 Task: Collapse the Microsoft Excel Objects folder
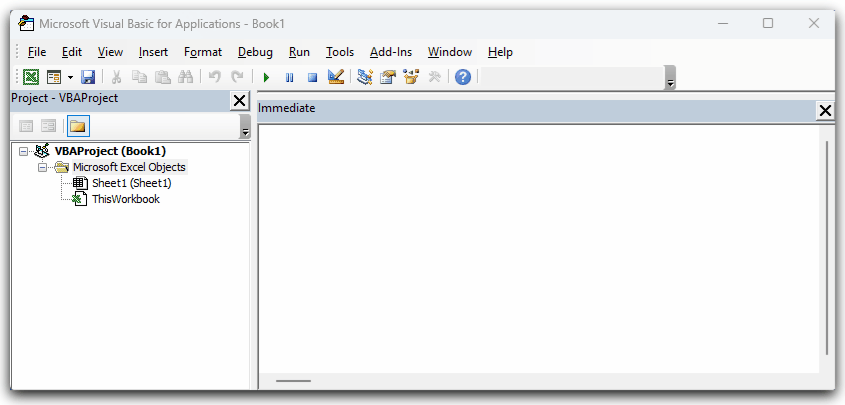[43, 167]
